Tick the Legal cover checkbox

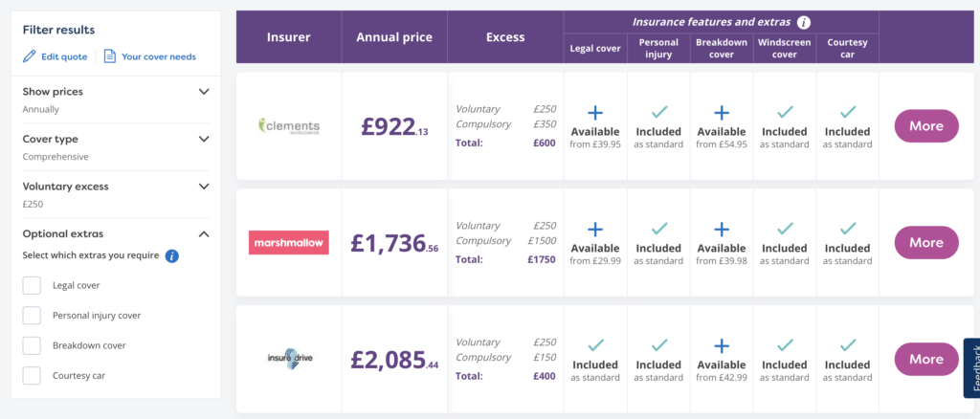32,285
